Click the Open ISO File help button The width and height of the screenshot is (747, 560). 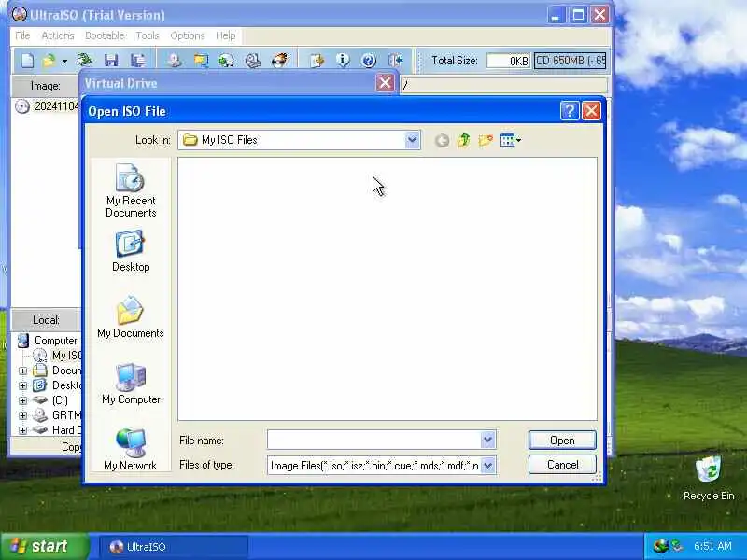[x=570, y=111]
